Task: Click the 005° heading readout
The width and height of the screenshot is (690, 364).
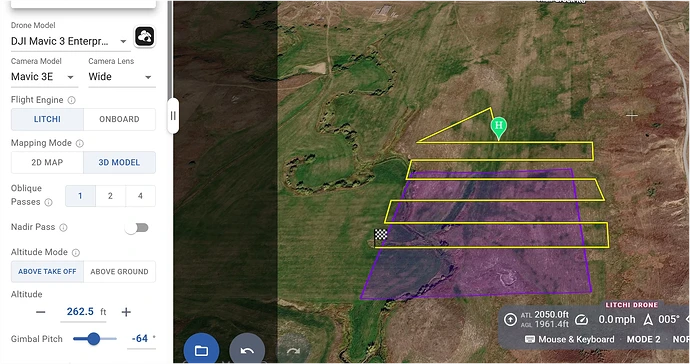Action: point(669,320)
